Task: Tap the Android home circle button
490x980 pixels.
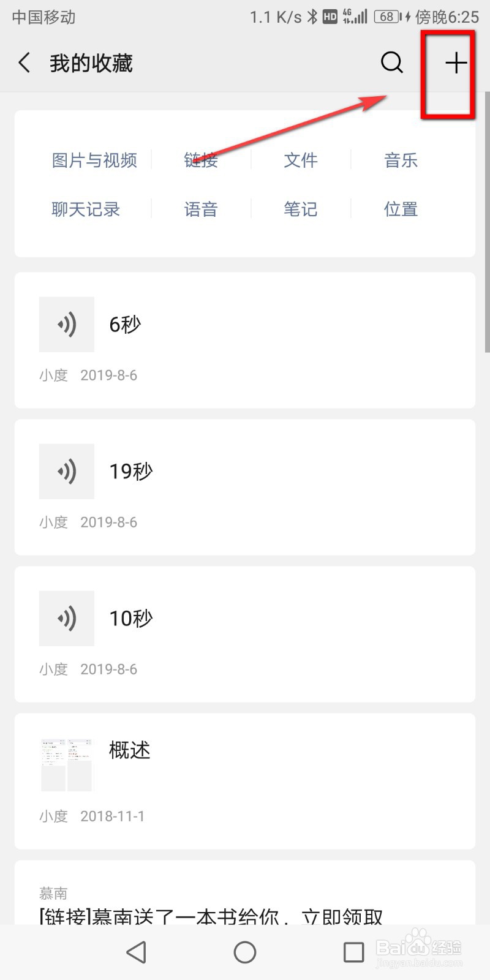Action: coord(245,952)
